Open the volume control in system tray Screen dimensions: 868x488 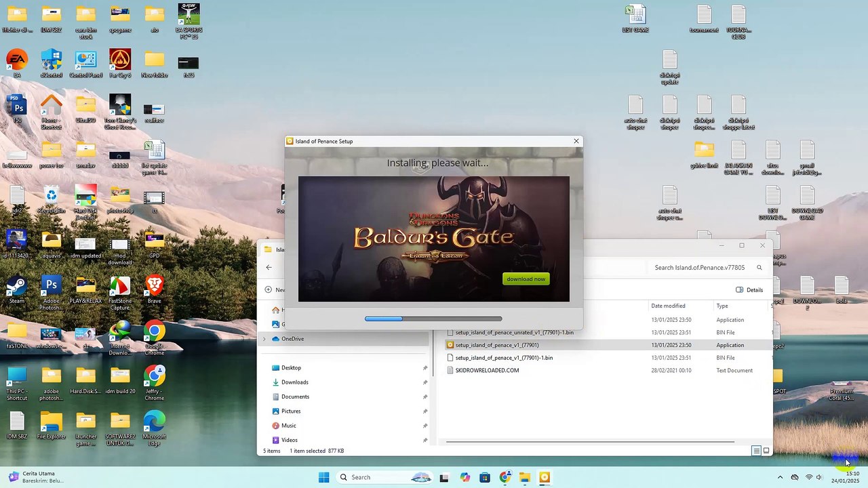click(x=819, y=477)
